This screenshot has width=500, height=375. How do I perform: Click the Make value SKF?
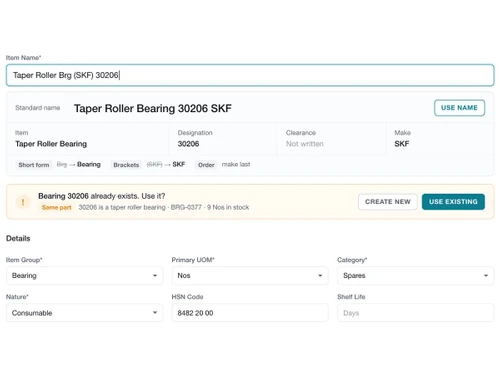(x=402, y=144)
